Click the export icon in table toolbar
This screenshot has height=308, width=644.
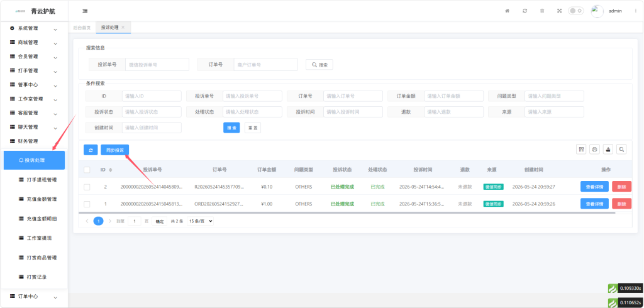608,150
